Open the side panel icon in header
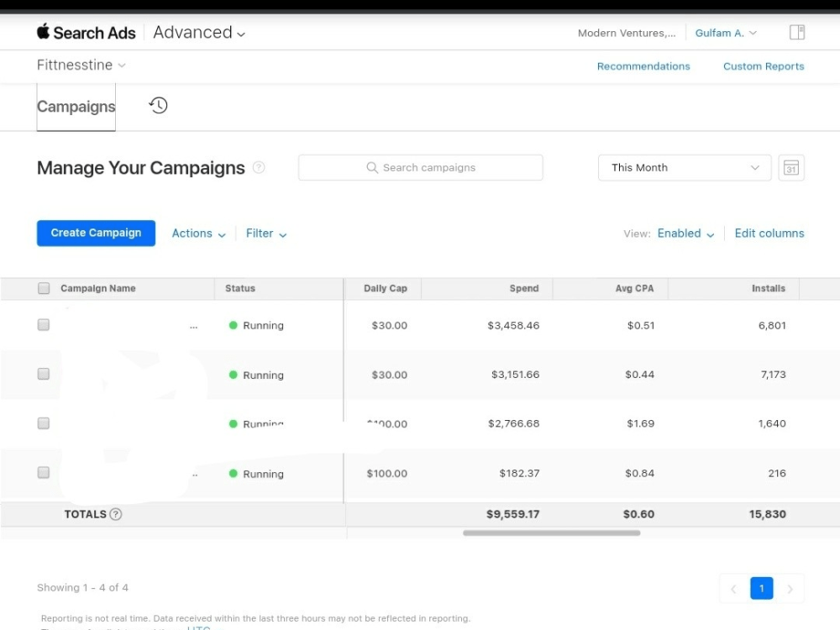 pos(796,33)
